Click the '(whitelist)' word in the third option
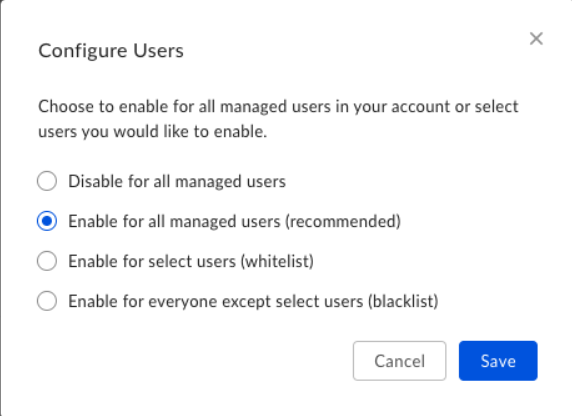 (277, 261)
